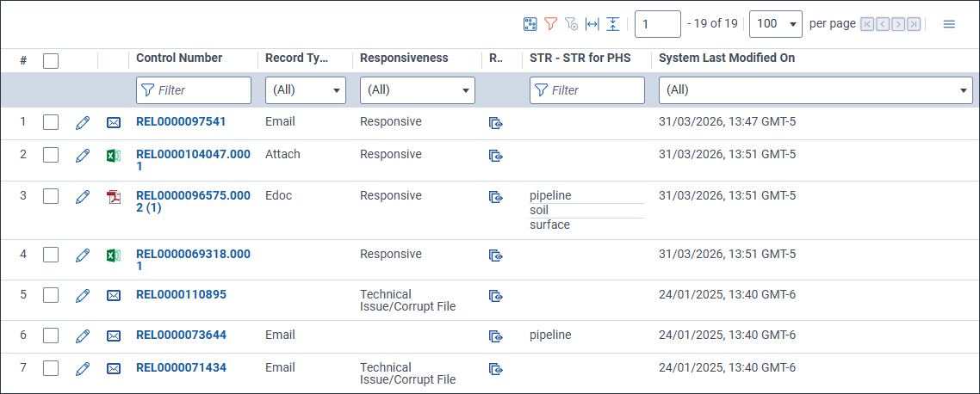
Task: Go to first page arrow
Action: [x=867, y=24]
